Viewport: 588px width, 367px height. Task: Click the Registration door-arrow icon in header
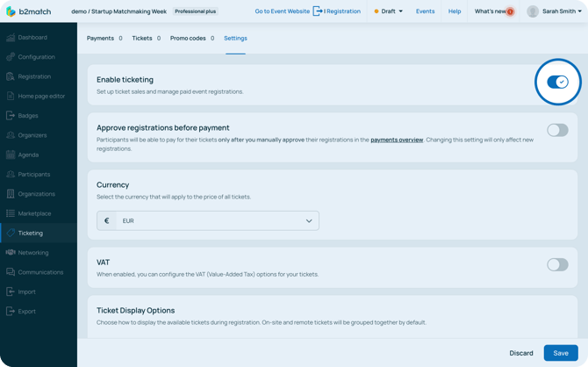[x=317, y=11]
